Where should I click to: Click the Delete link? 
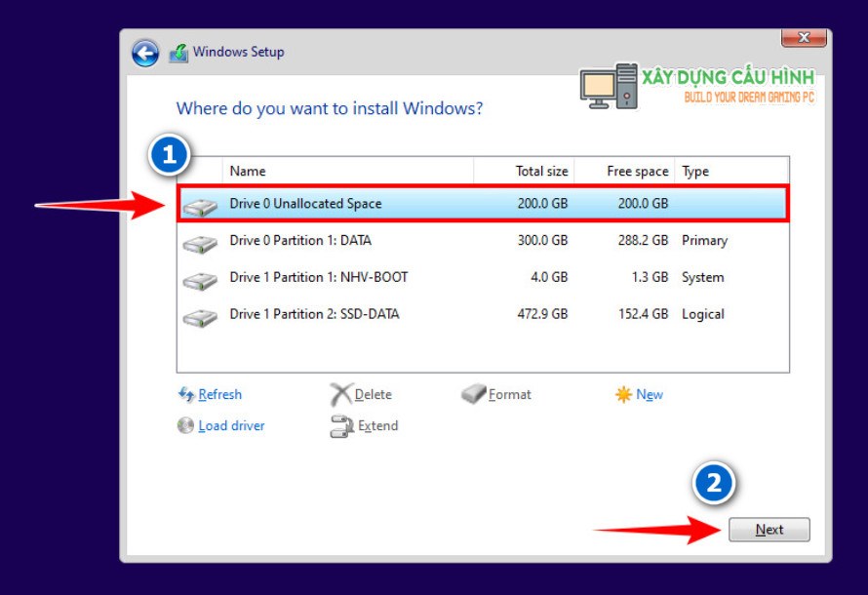pos(374,394)
